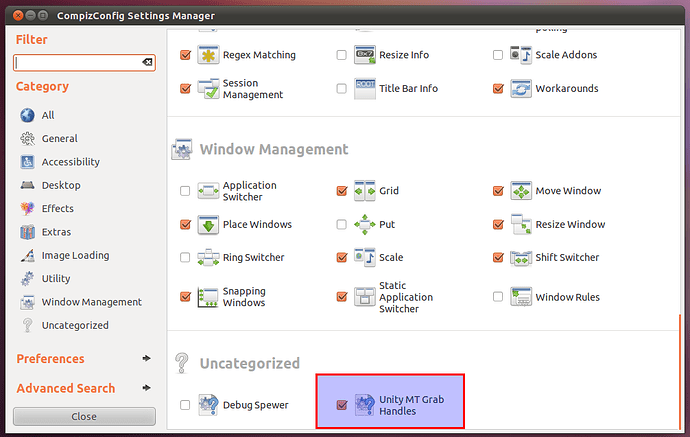
Task: Open the Debug Spewer plugin icon
Action: pyautogui.click(x=208, y=405)
